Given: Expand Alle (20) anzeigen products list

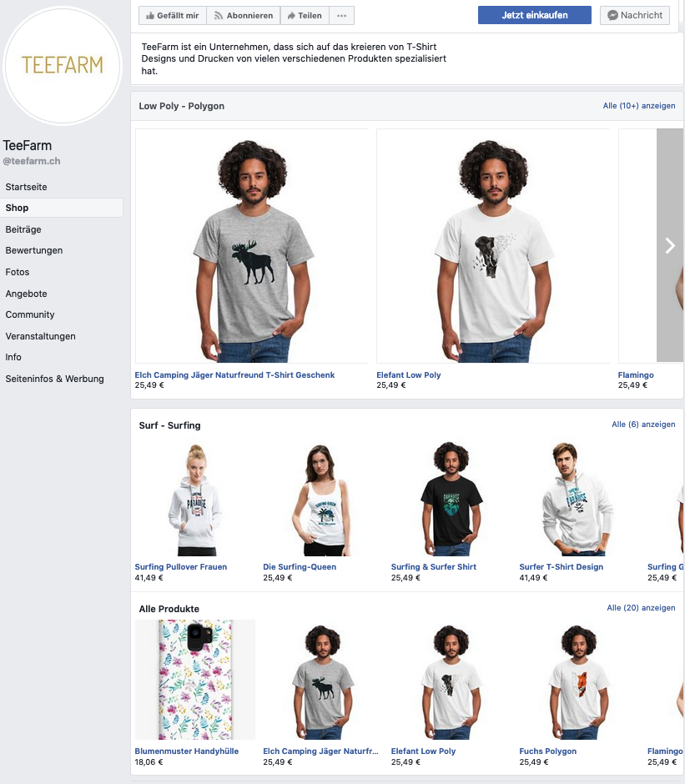Looking at the screenshot, I should pyautogui.click(x=641, y=608).
